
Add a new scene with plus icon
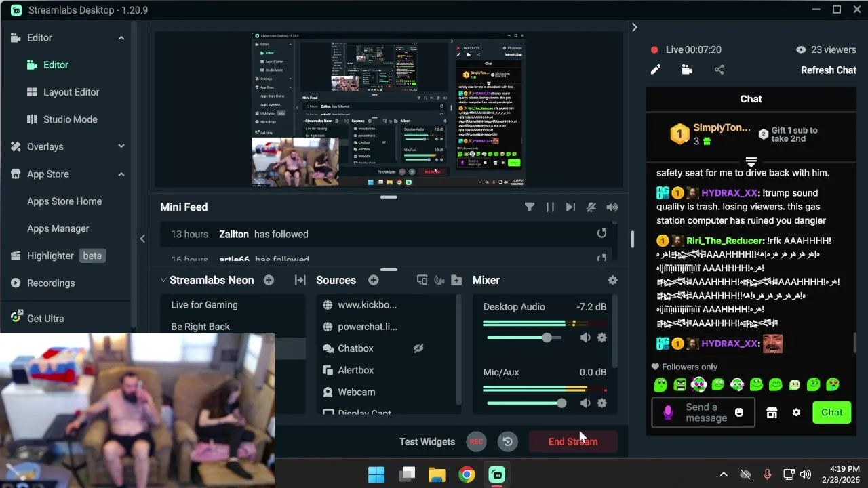coord(269,280)
